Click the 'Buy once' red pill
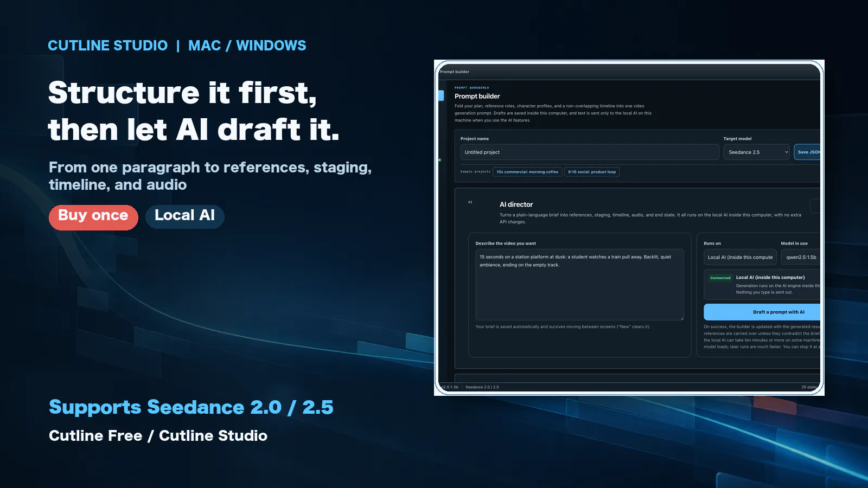 [x=93, y=217]
